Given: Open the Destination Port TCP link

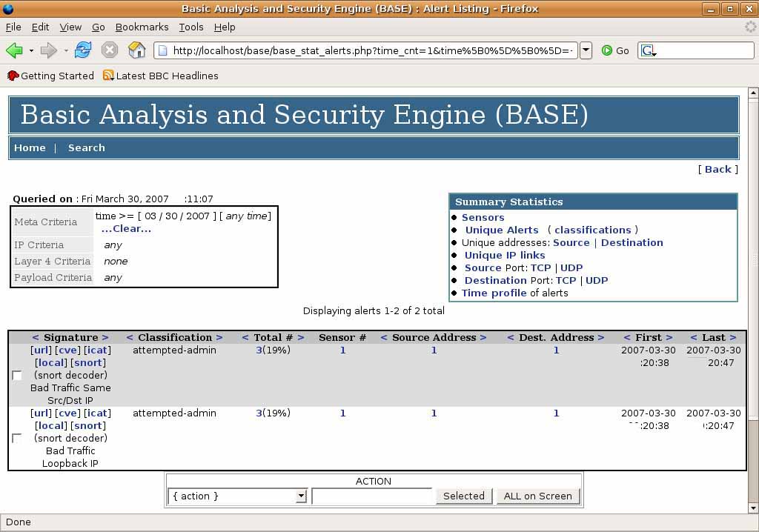Looking at the screenshot, I should point(566,280).
